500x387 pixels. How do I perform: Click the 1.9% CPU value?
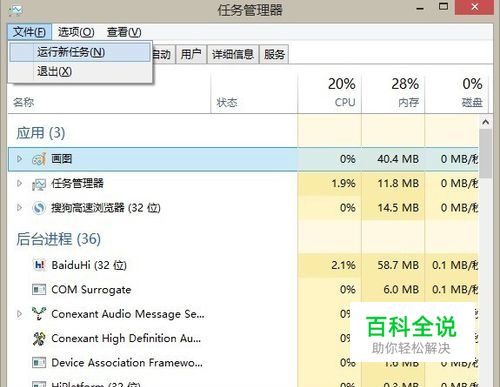(343, 183)
